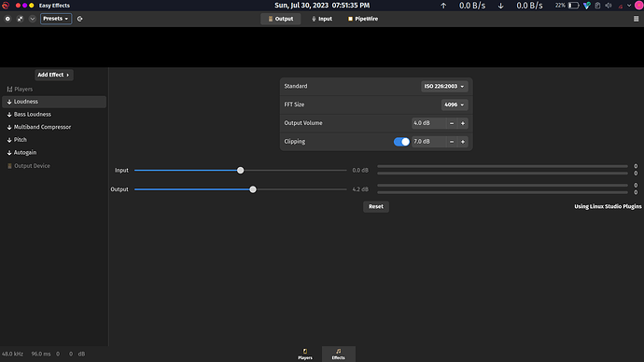This screenshot has width=644, height=362.
Task: Click the global bypass icon beside Presets
Action: point(79,19)
